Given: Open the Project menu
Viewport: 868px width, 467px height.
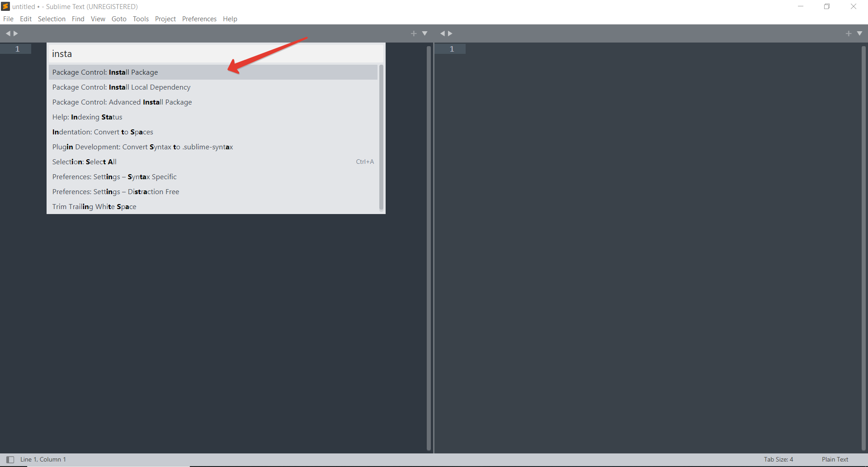Looking at the screenshot, I should 165,19.
